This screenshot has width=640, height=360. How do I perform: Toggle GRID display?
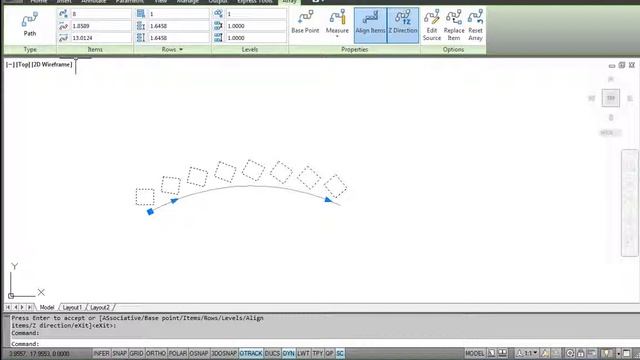(x=136, y=353)
